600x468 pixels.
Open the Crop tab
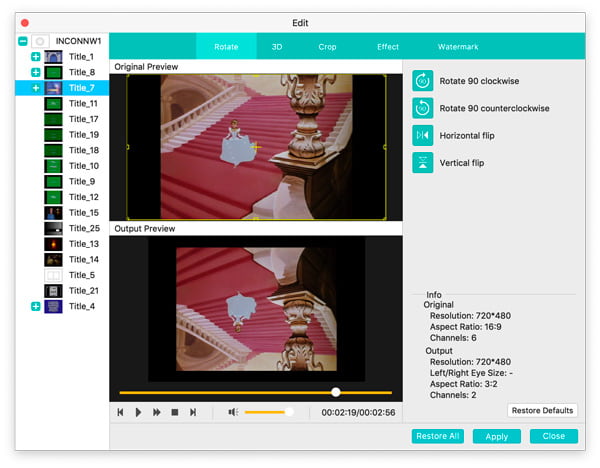(327, 47)
